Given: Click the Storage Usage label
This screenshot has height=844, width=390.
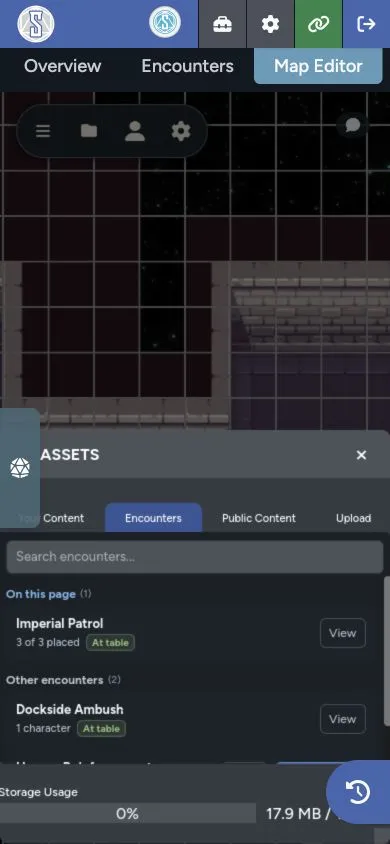Looking at the screenshot, I should coord(39,792).
